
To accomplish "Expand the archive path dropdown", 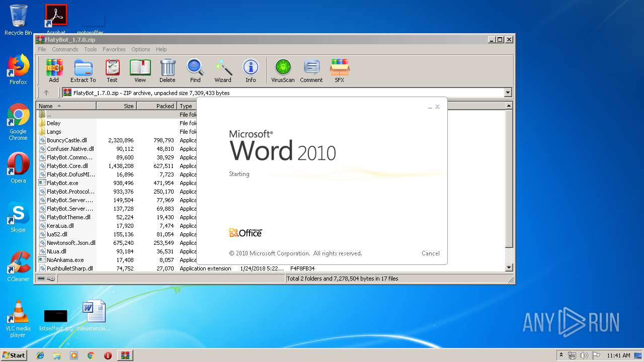I will 508,93.
